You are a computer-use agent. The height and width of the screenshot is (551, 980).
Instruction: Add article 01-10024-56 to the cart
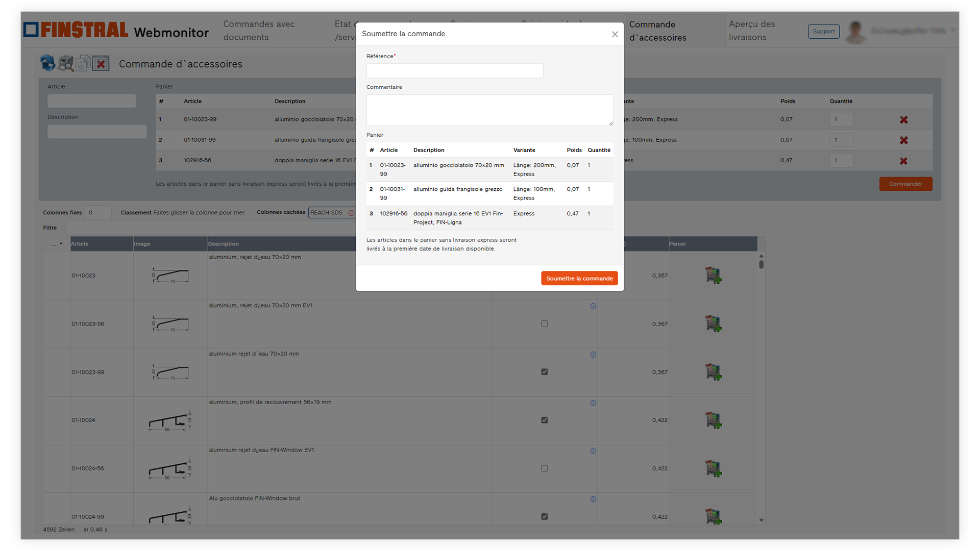[x=713, y=468]
